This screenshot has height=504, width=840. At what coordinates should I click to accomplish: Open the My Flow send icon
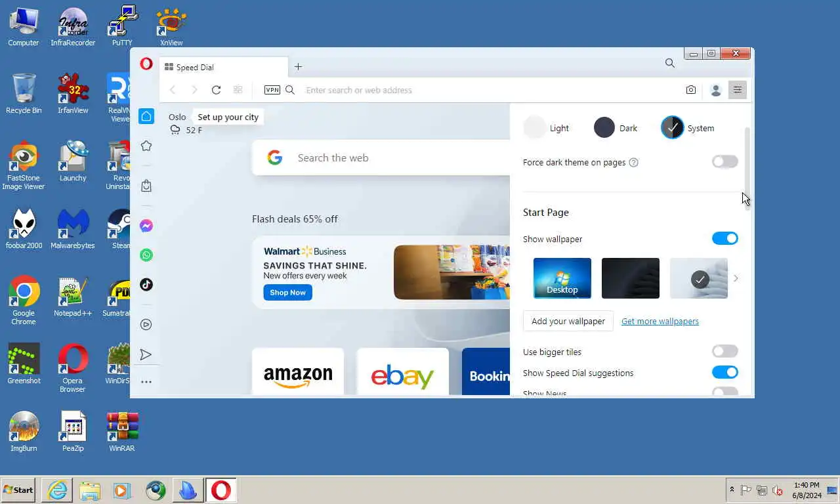(146, 354)
